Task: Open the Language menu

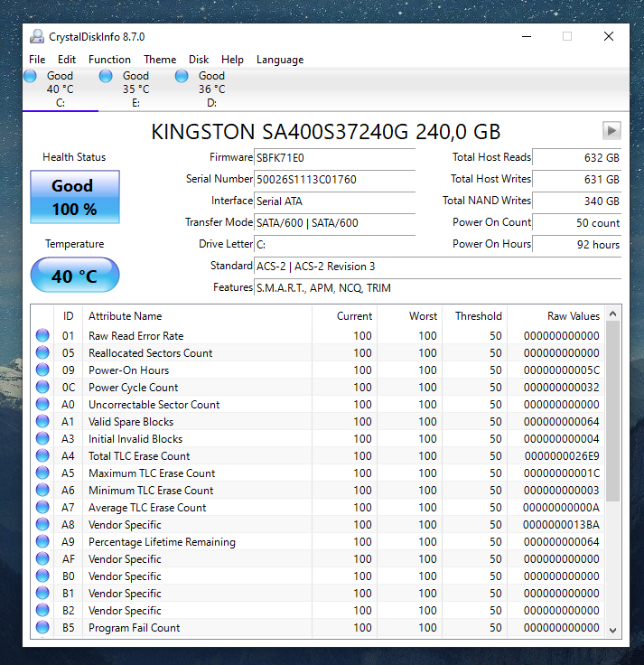Action: pos(280,60)
